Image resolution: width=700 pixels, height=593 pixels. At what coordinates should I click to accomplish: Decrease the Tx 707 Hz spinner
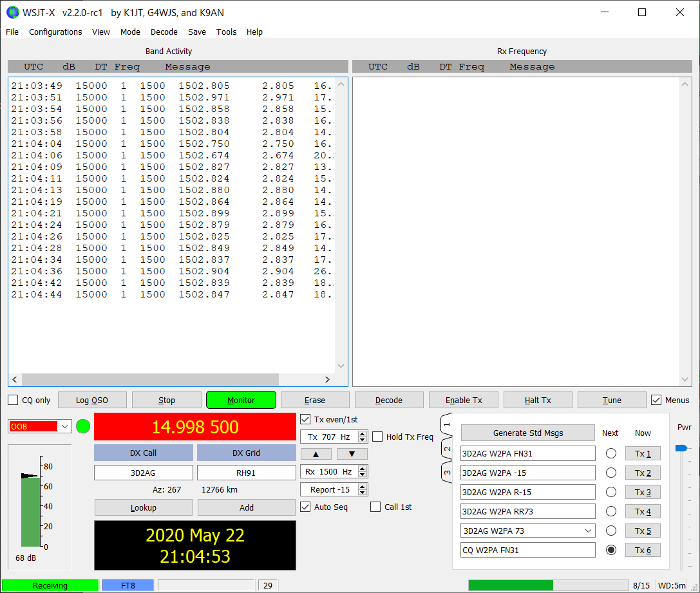(363, 440)
